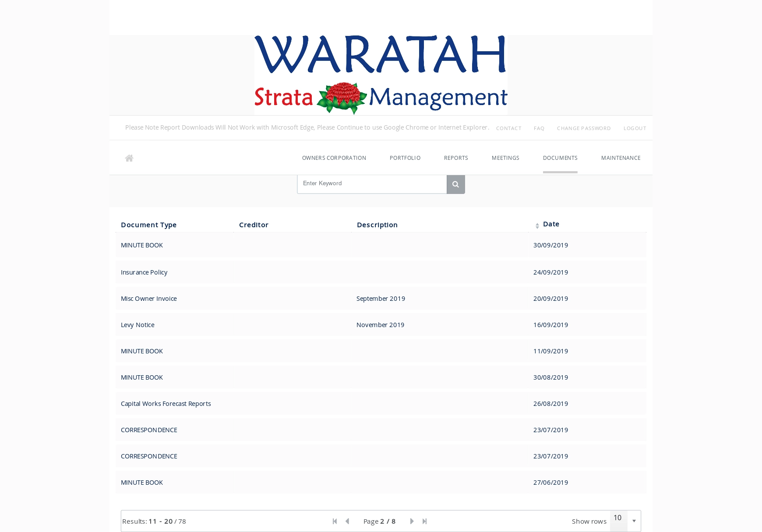Screen dimensions: 762x532
Task: Sort by the Description column header
Action: (x=377, y=225)
